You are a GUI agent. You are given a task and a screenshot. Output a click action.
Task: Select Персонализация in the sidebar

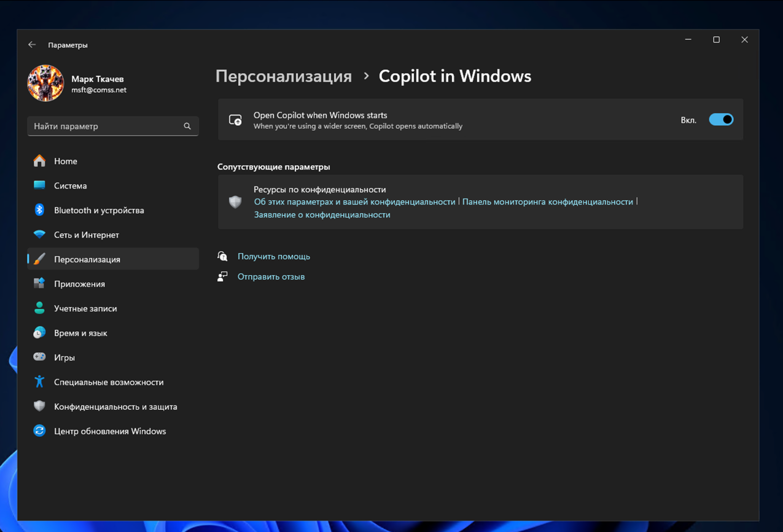pyautogui.click(x=87, y=259)
